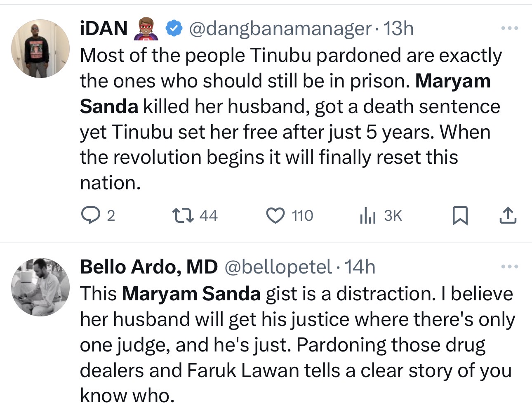532x408 pixels.
Task: View analytics for iDAN's tweet
Action: 367,215
